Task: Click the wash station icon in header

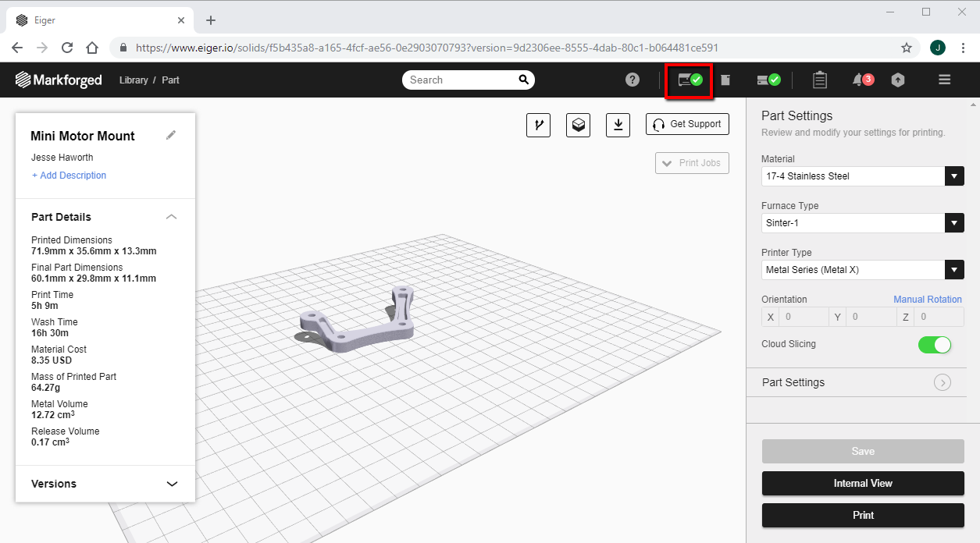Action: [x=725, y=80]
